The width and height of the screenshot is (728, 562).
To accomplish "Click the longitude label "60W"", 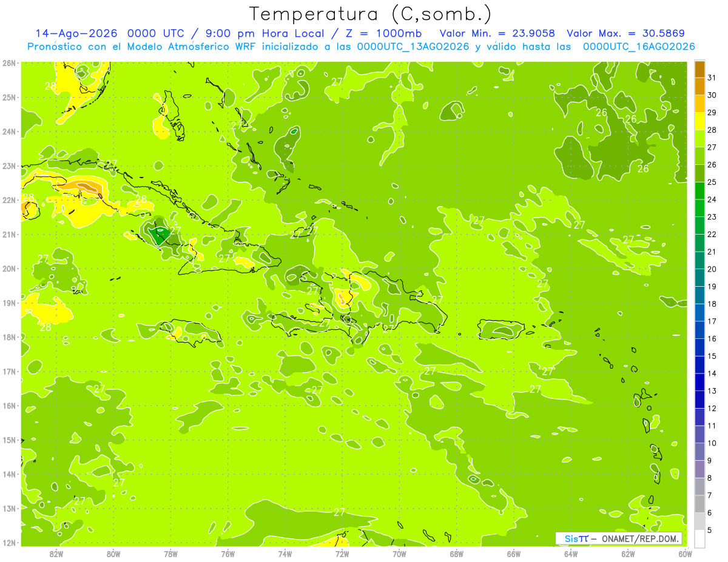I will tap(685, 553).
